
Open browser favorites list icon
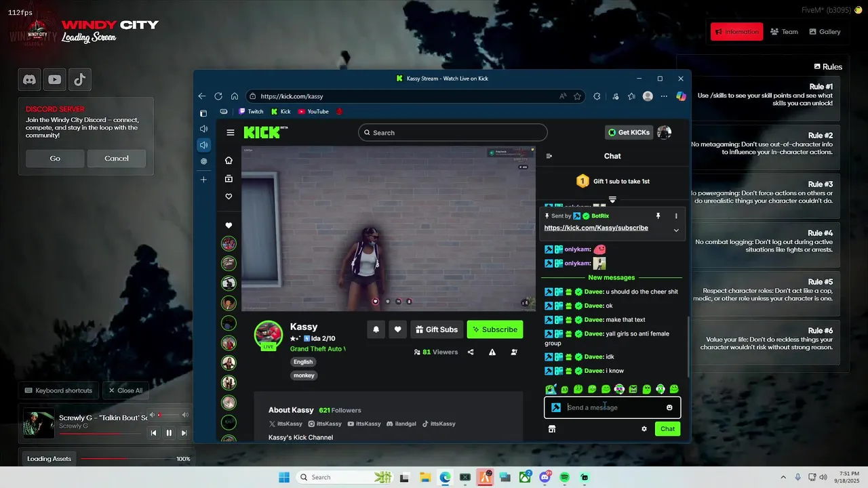coord(631,96)
